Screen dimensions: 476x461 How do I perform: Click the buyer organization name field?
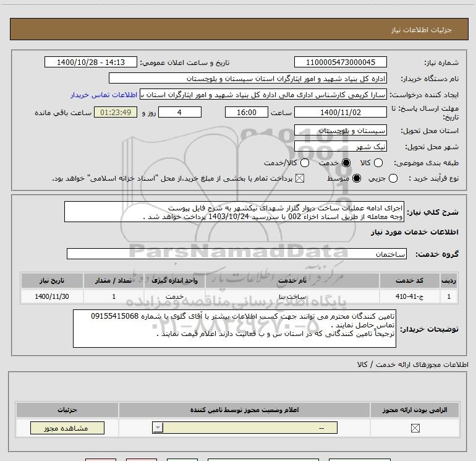coord(248,79)
